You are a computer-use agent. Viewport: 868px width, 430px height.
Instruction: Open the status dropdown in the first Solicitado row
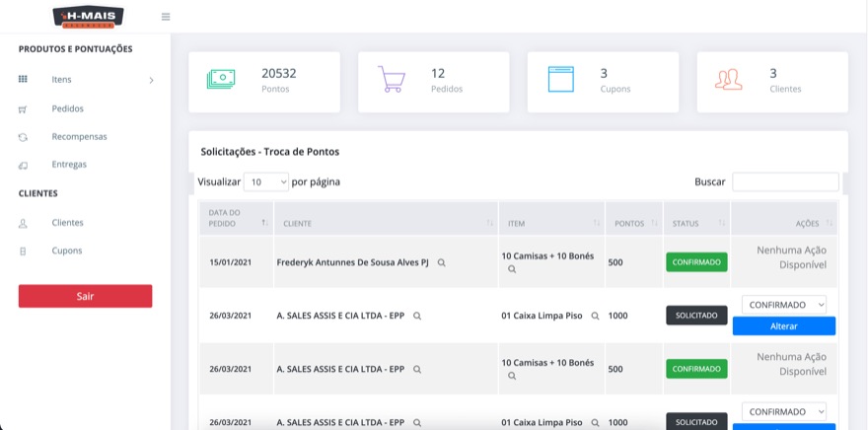click(784, 305)
